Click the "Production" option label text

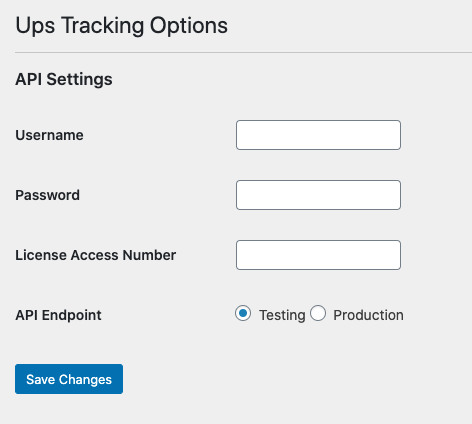pyautogui.click(x=368, y=315)
